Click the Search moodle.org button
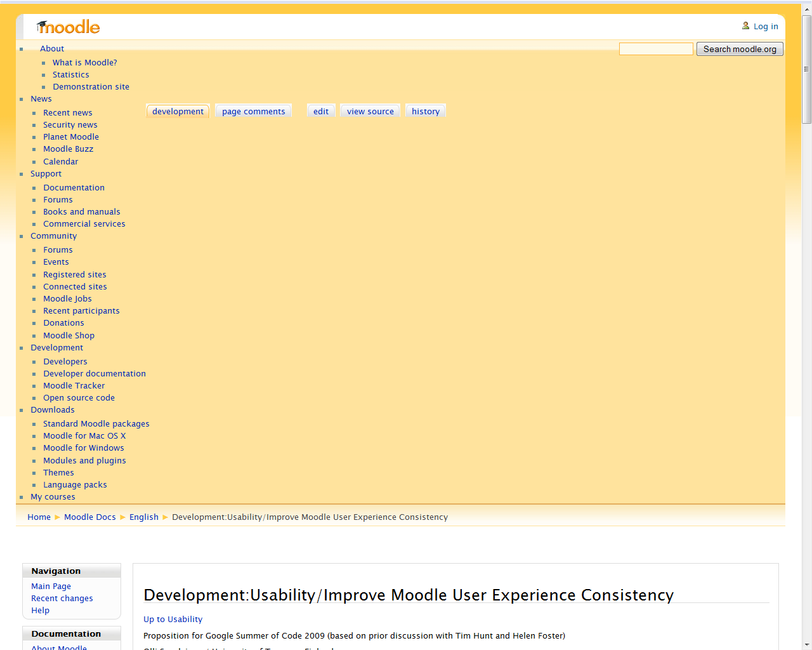Viewport: 812px width, 650px height. [x=740, y=49]
